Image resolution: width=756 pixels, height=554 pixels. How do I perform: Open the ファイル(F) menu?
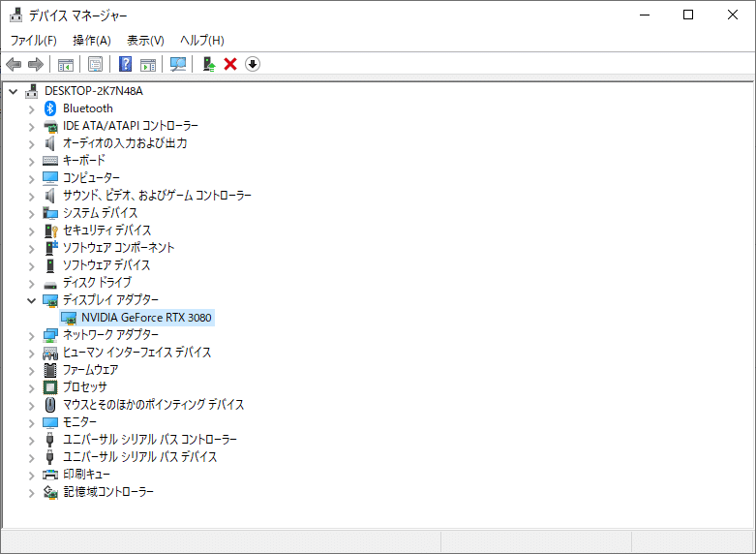pos(33,41)
